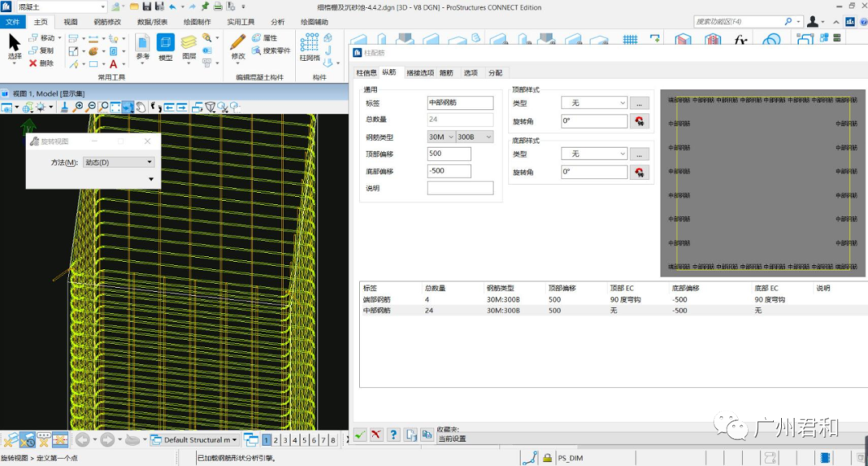
Task: Toggle view number 5 button
Action: 304,440
